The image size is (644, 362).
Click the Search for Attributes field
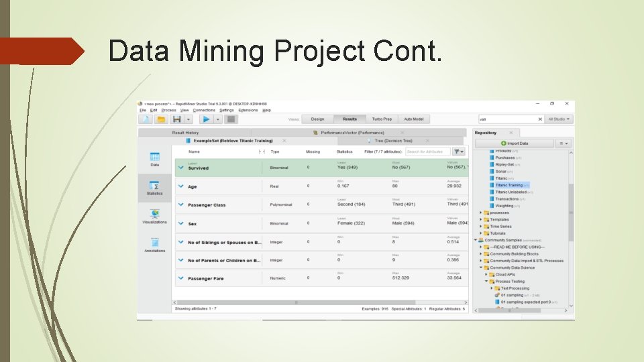[x=427, y=152]
